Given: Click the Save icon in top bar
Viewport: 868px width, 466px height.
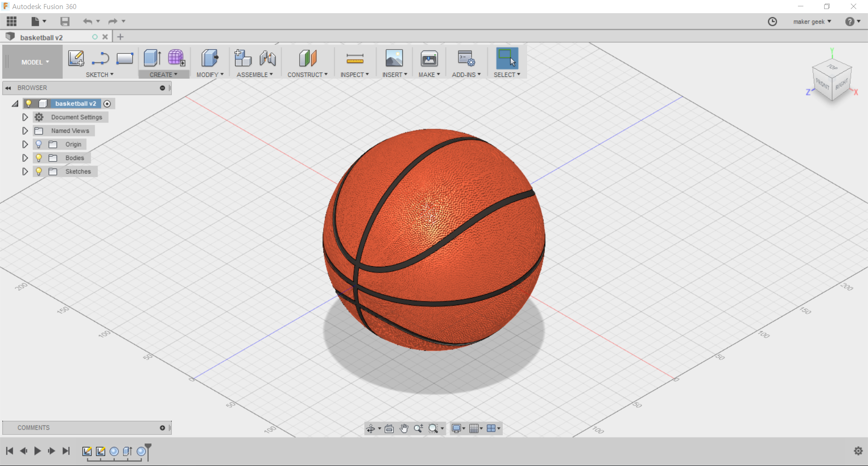Looking at the screenshot, I should click(65, 21).
